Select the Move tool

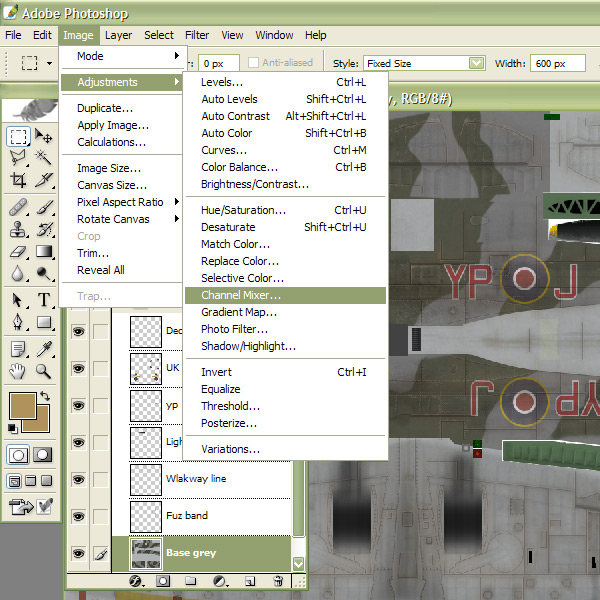pos(43,136)
